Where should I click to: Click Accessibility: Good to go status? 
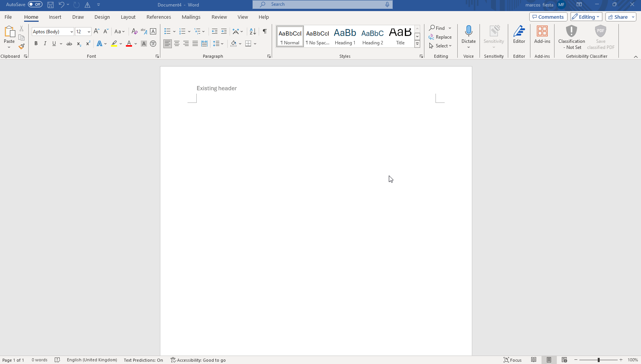[x=198, y=360]
